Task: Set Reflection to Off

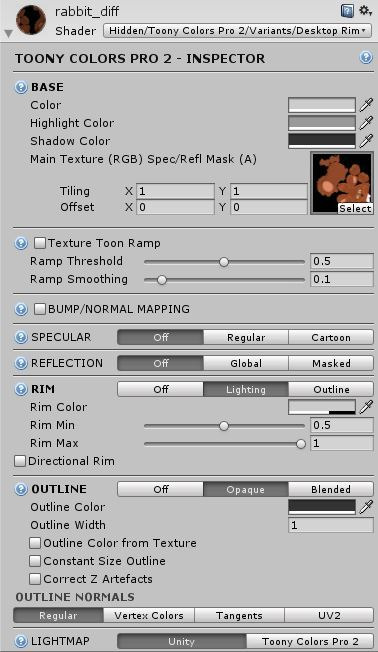Action: pyautogui.click(x=161, y=363)
